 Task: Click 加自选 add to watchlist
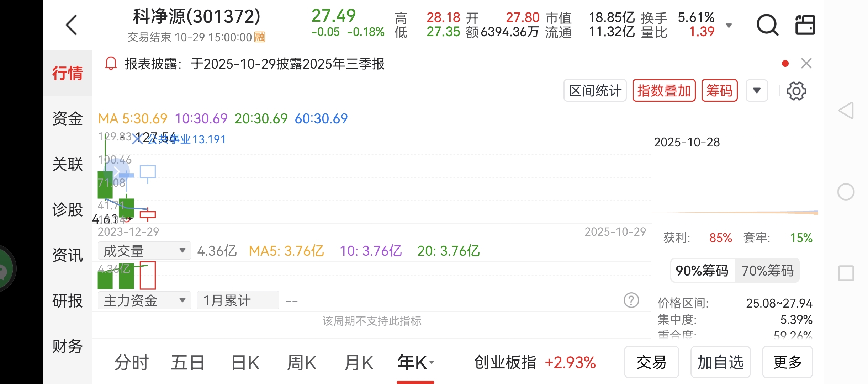(x=720, y=362)
